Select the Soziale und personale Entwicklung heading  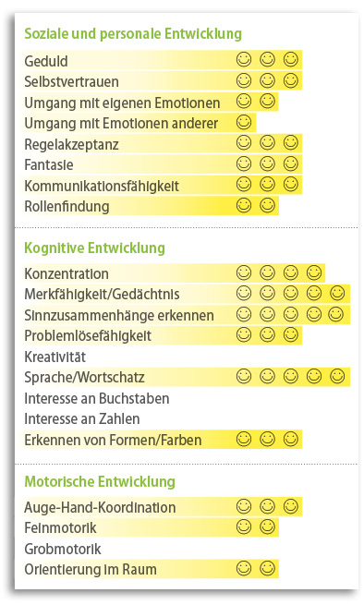pos(133,34)
